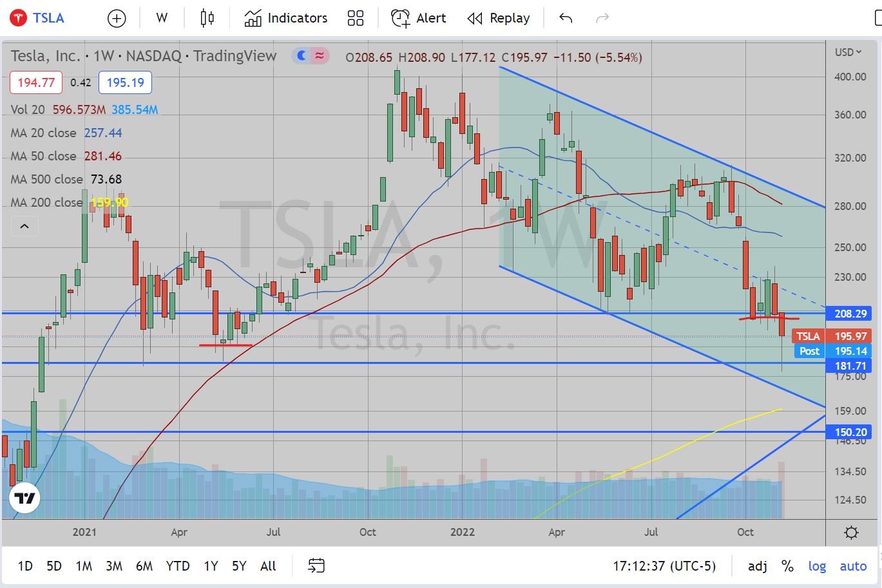Screen dimensions: 882x588
Task: Open chart settings gear icon
Action: click(851, 533)
